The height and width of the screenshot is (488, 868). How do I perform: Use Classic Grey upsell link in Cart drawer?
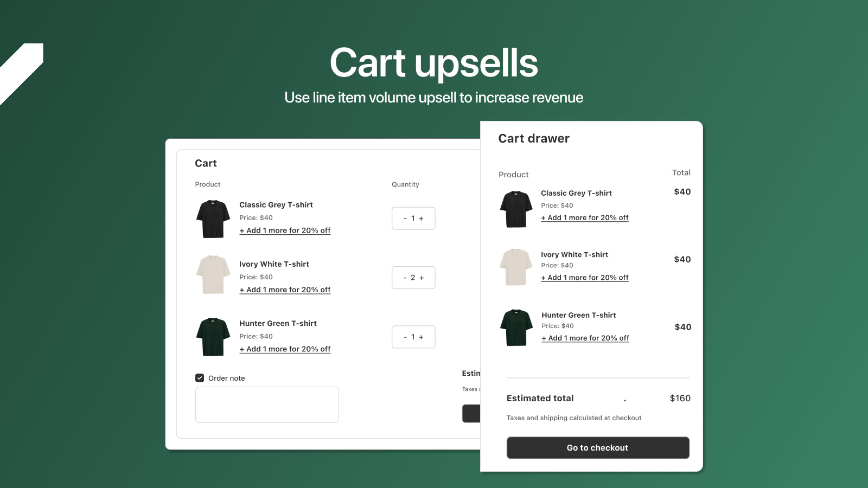point(584,217)
